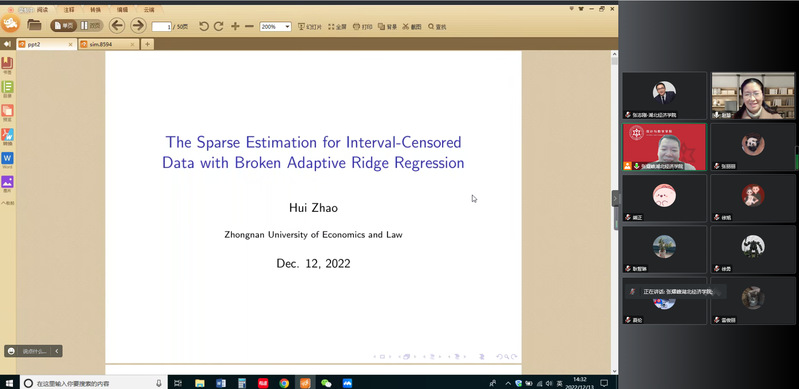Rotate page counterclockwise

pos(204,26)
